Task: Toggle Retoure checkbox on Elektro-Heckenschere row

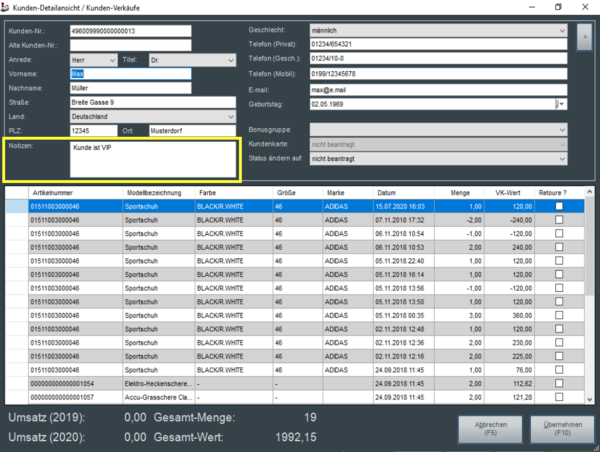Action: coord(559,382)
